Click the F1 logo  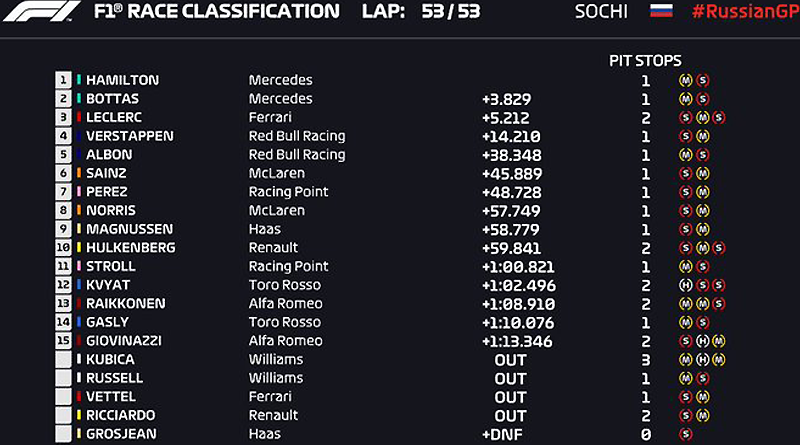tap(41, 11)
